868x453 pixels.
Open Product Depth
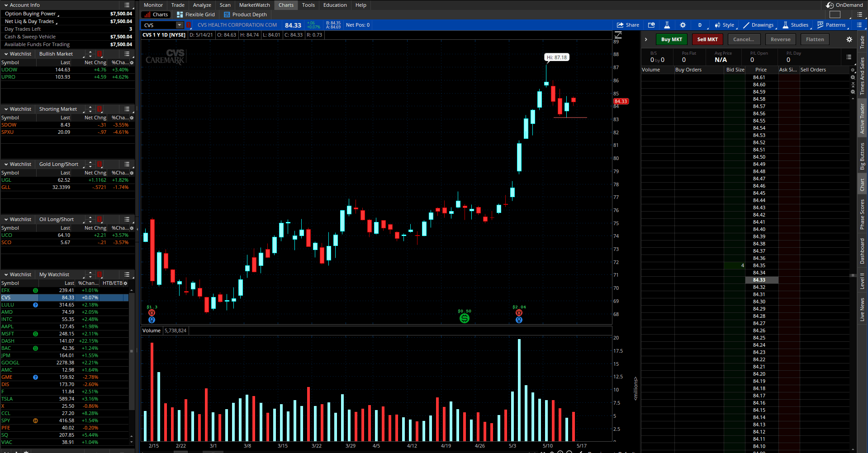click(245, 14)
